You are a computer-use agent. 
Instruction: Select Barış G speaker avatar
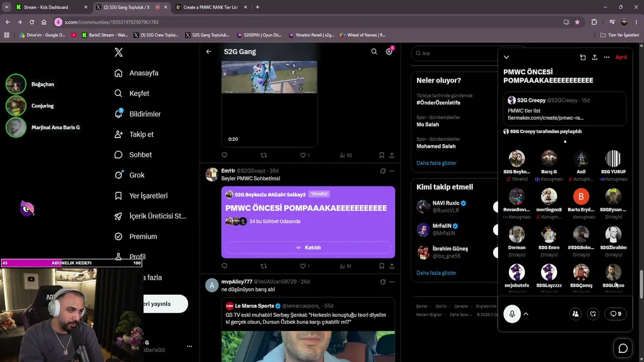pos(549,159)
